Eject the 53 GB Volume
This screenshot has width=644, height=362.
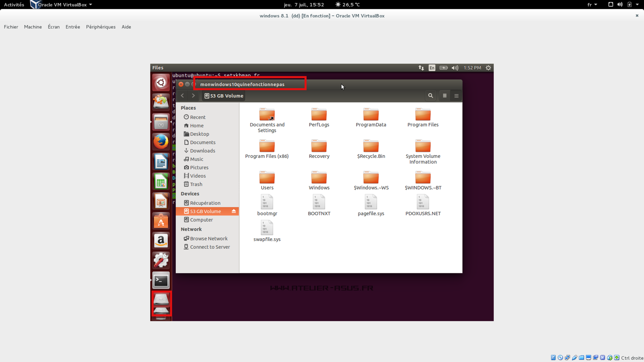[x=233, y=211]
